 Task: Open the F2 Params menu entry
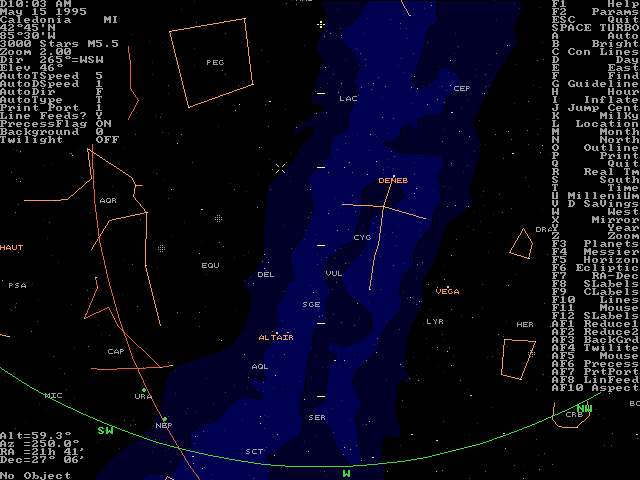(x=595, y=11)
